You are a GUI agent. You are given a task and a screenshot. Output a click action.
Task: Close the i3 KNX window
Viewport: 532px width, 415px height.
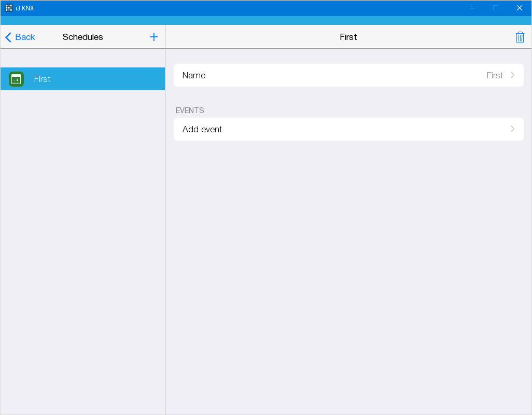(x=519, y=8)
